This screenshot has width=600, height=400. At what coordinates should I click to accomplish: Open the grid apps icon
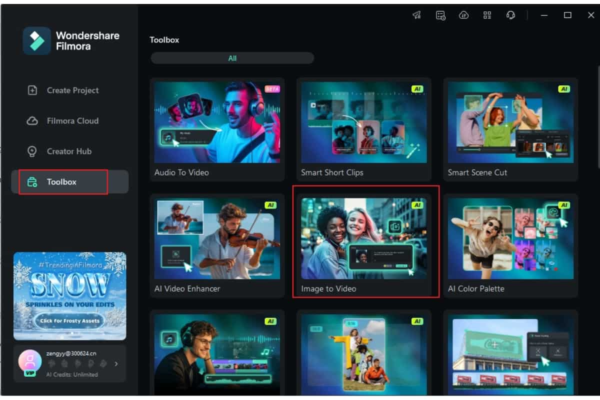(x=487, y=15)
